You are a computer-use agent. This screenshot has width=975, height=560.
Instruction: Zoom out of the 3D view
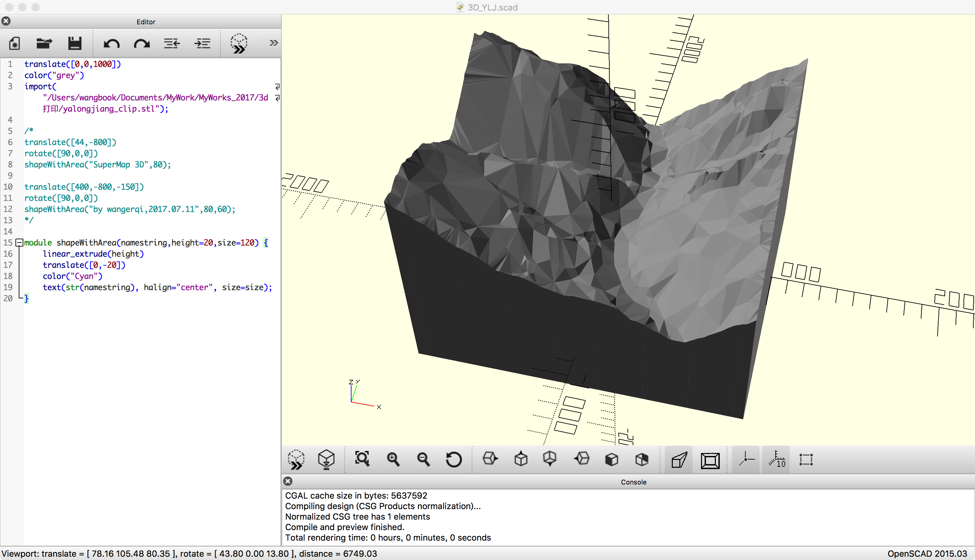pos(423,459)
